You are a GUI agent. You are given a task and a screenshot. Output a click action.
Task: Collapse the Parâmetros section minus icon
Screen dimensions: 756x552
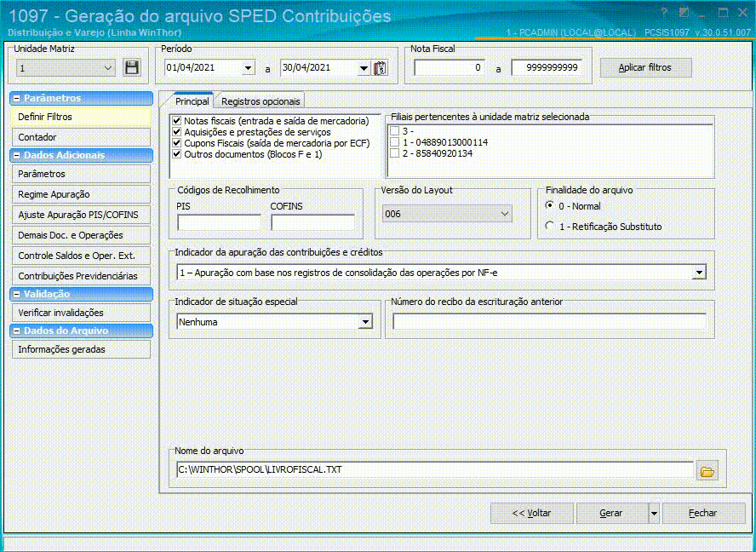tap(16, 99)
